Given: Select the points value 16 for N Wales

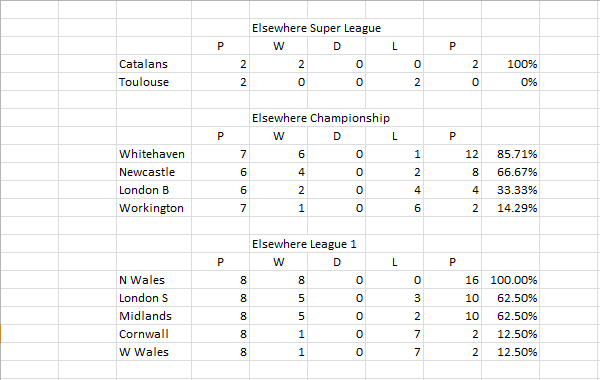Looking at the screenshot, I should [452, 280].
